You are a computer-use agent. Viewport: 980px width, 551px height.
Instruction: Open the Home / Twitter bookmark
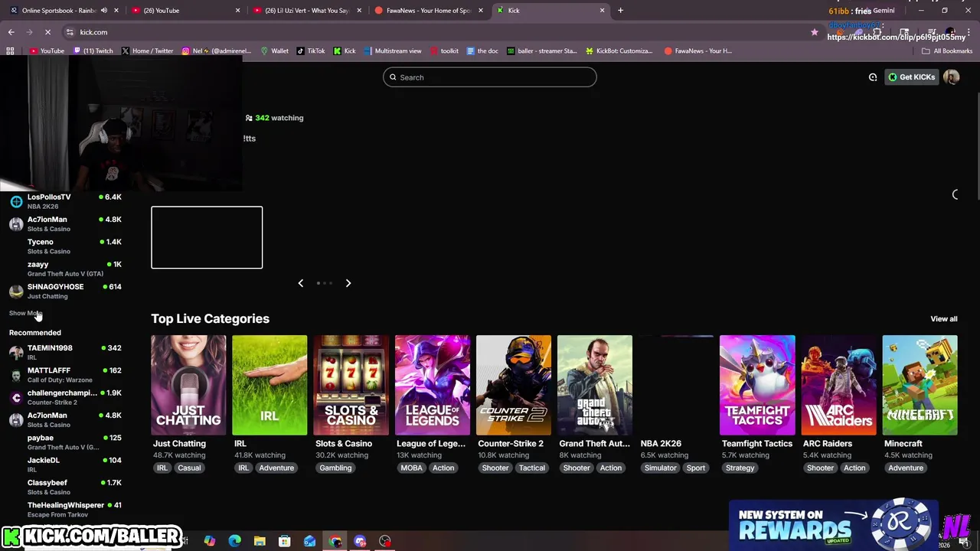pyautogui.click(x=147, y=51)
